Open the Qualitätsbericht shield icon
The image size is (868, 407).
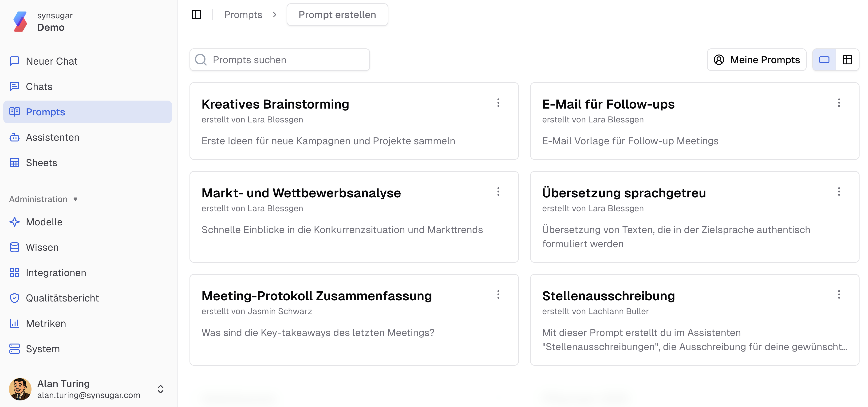coord(15,298)
